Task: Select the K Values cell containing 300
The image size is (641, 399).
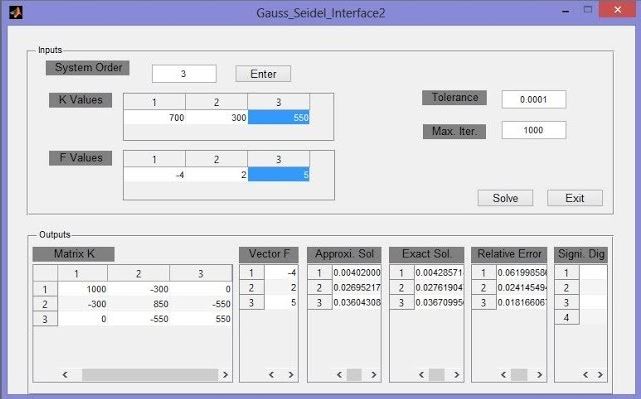Action: coord(217,118)
